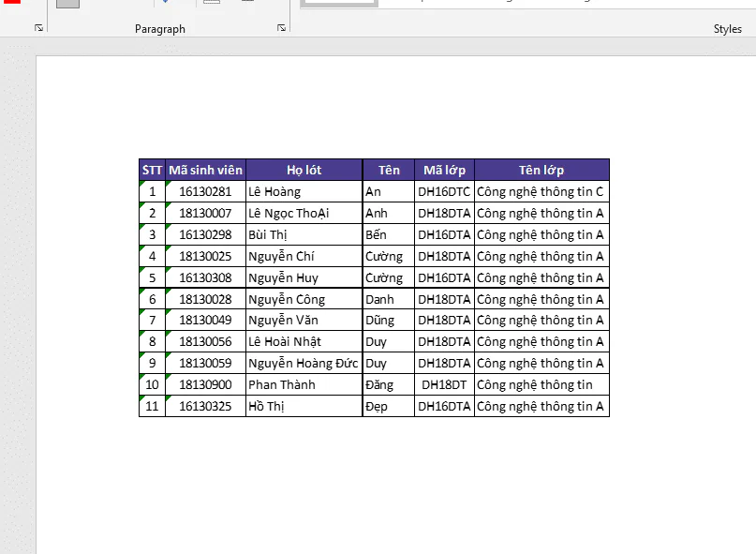Select student ID 18130049
Viewport: 756px width, 554px height.
[x=205, y=320]
